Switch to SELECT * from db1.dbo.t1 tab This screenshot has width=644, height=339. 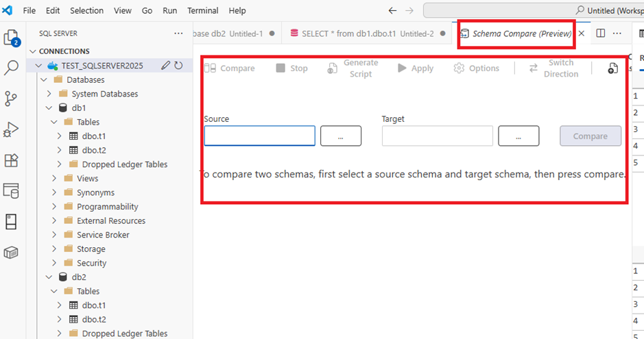click(368, 34)
